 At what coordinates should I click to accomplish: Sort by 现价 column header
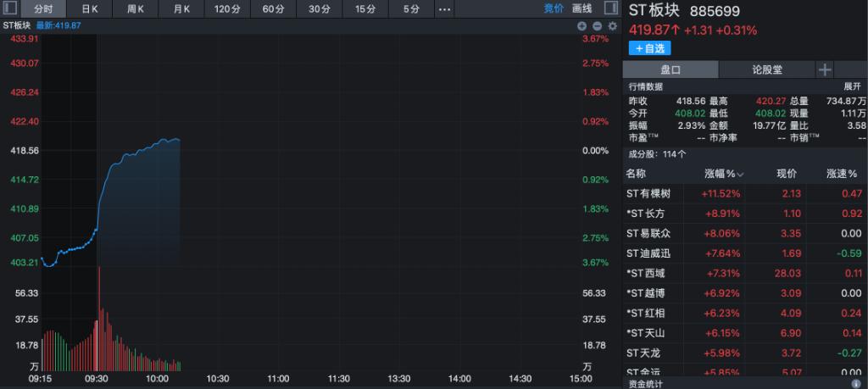787,175
